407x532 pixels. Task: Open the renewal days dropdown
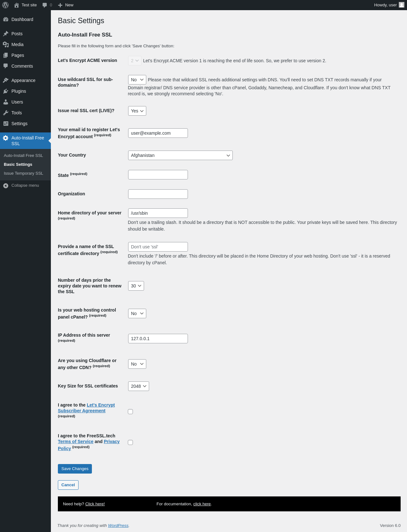(136, 286)
